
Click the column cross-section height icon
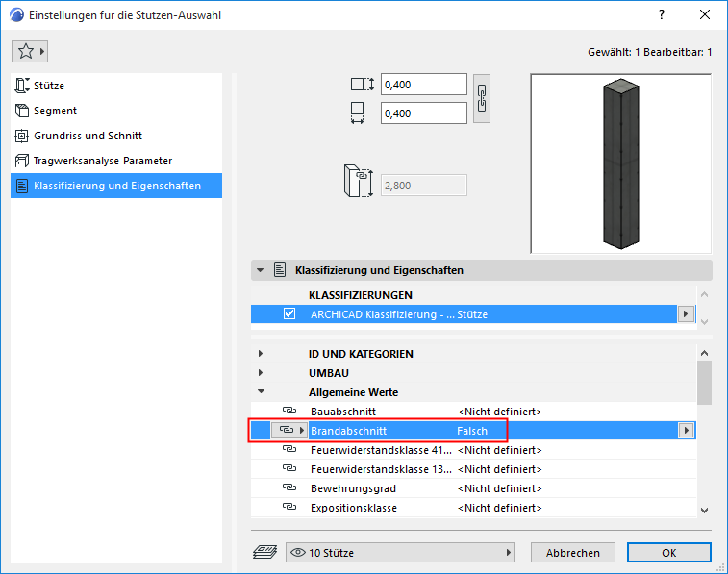363,85
